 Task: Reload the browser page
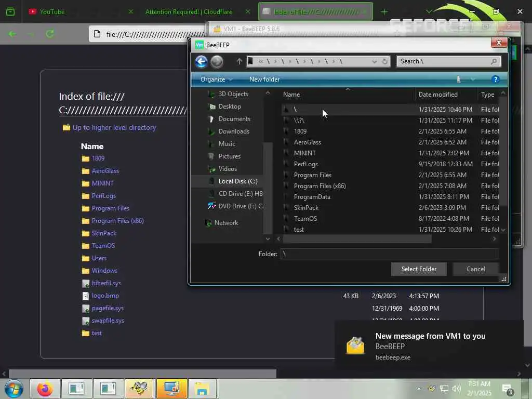coord(50,34)
